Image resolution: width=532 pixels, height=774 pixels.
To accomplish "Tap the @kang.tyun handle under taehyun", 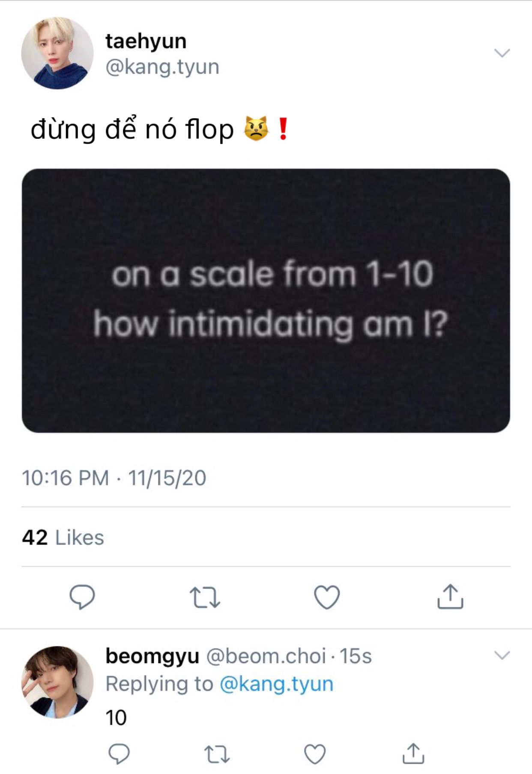I will [162, 67].
